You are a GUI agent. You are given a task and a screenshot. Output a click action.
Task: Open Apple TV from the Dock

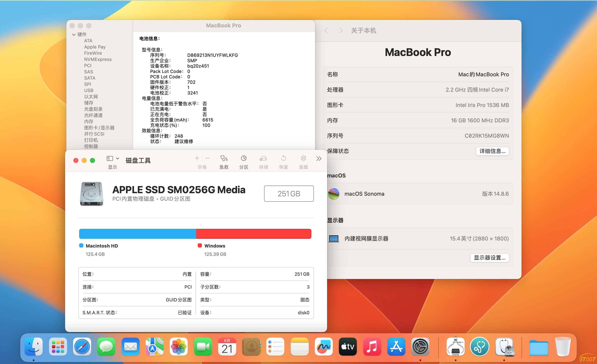348,347
